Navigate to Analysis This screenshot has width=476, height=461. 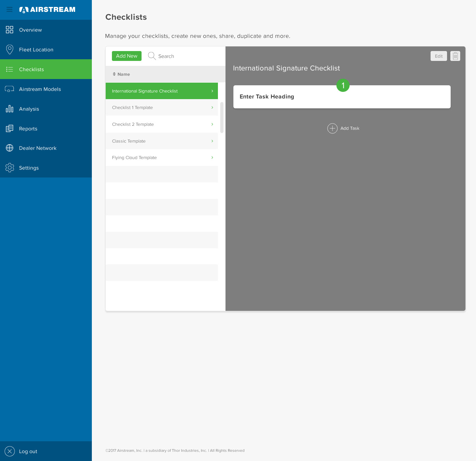click(x=46, y=109)
